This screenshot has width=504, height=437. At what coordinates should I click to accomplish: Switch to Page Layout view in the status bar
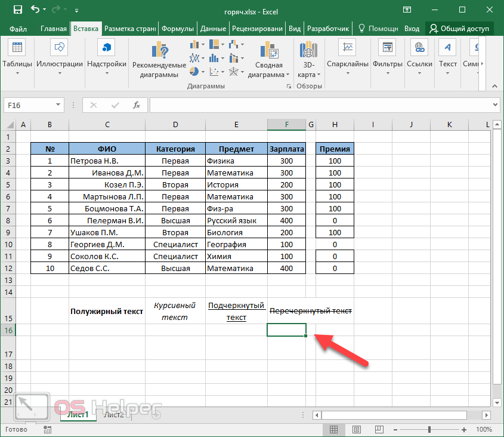[x=356, y=429]
